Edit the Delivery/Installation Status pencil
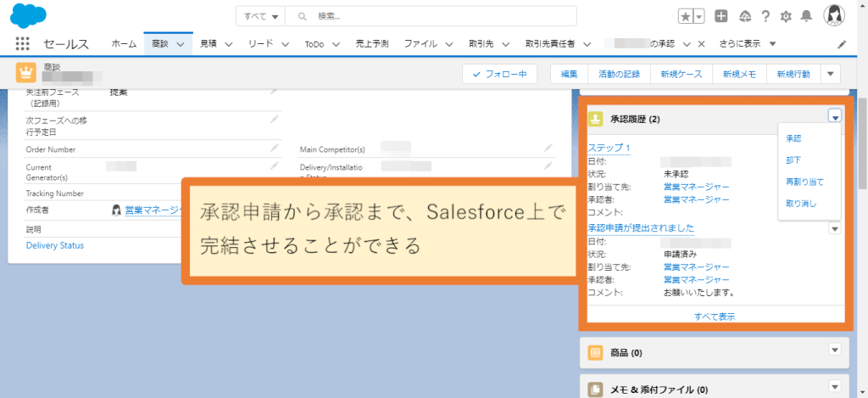Viewport: 868px width, 398px height. pos(548,165)
